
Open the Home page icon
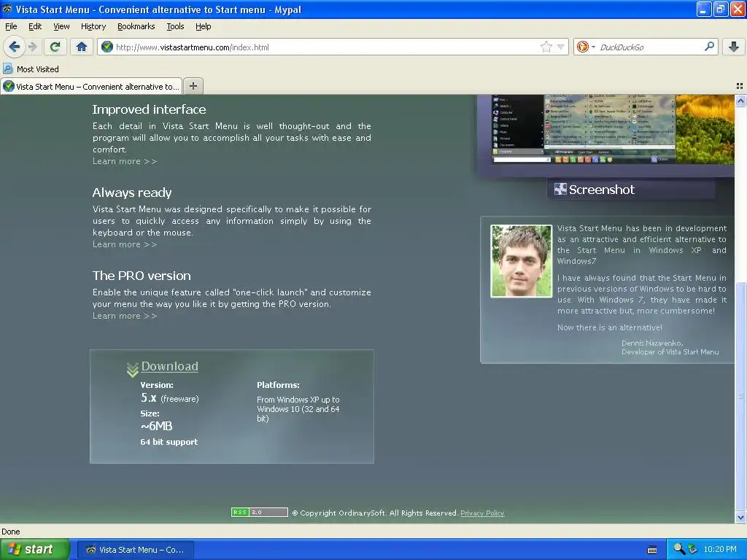tap(82, 47)
